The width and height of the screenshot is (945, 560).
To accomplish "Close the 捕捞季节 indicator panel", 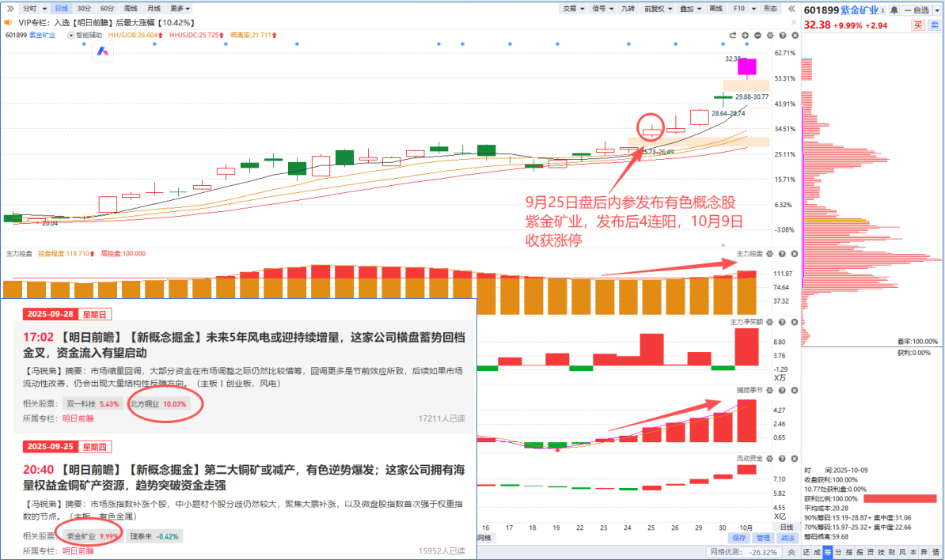I will click(795, 390).
